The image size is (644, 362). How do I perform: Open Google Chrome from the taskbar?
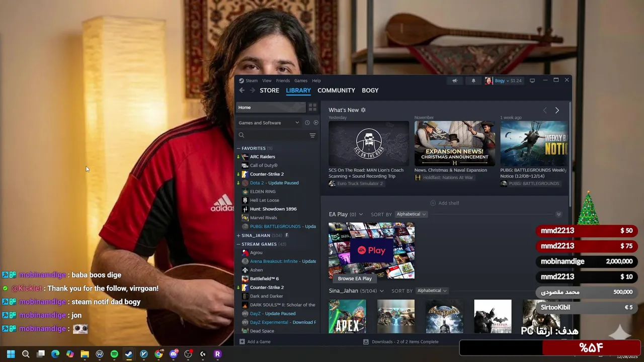(158, 354)
